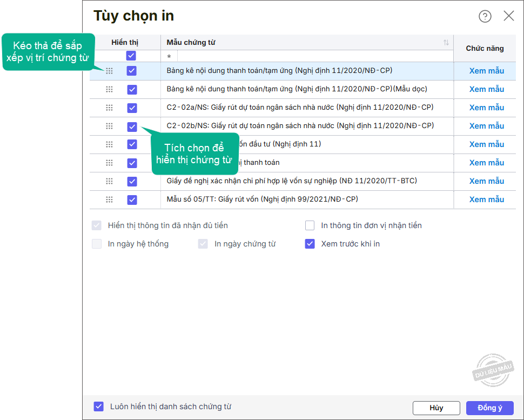Select Bảng kê (Mẫu dọc) row text
This screenshot has height=420, width=524.
tap(297, 89)
